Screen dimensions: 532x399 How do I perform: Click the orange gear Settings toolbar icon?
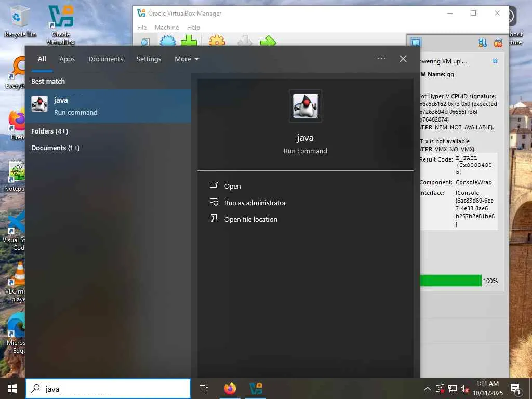pyautogui.click(x=217, y=41)
